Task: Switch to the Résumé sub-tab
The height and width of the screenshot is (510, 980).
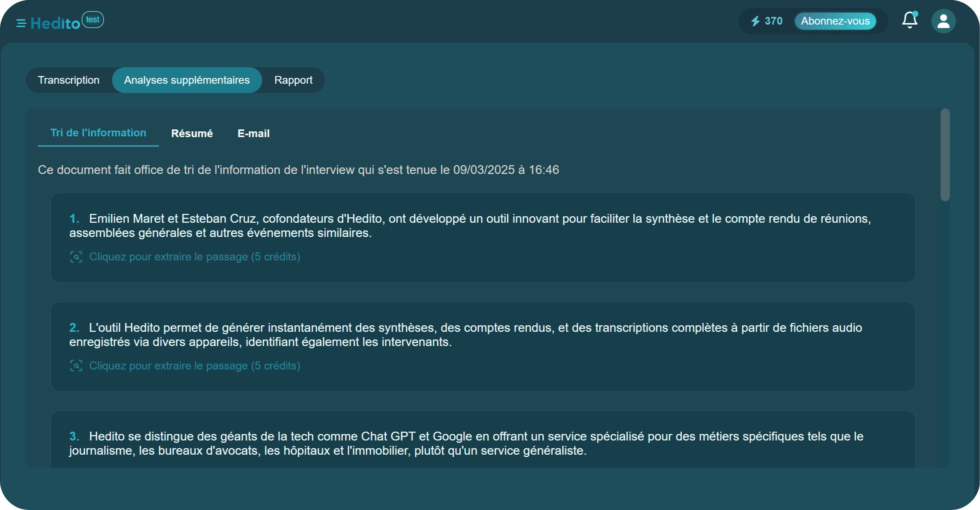Action: pyautogui.click(x=192, y=133)
